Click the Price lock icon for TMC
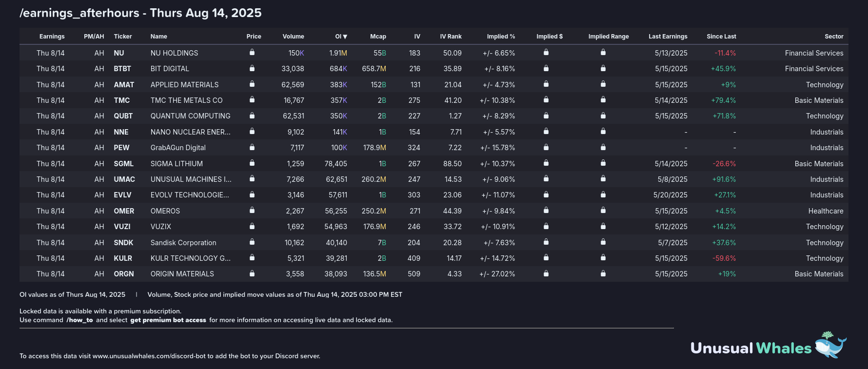Viewport: 868px width, 369px height. tap(252, 99)
